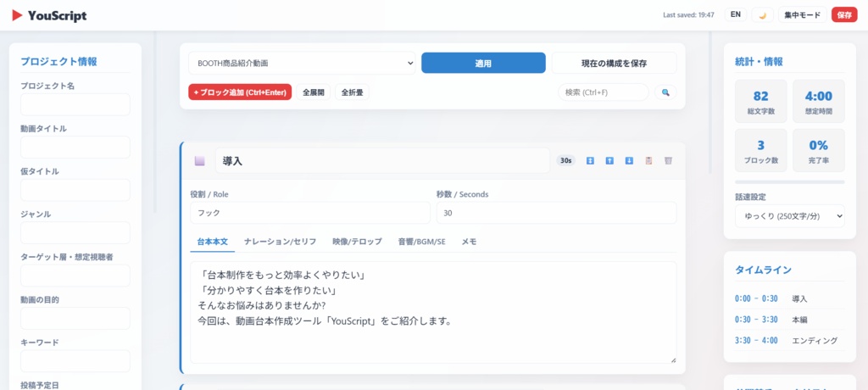This screenshot has height=390, width=868.
Task: Click the 動画の目的 input field
Action: coord(75,319)
